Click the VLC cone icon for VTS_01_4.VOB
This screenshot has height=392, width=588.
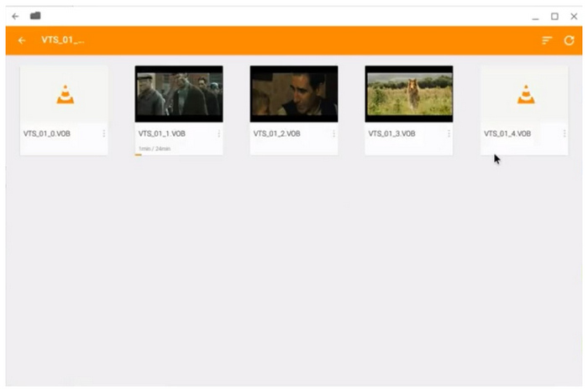tap(525, 95)
